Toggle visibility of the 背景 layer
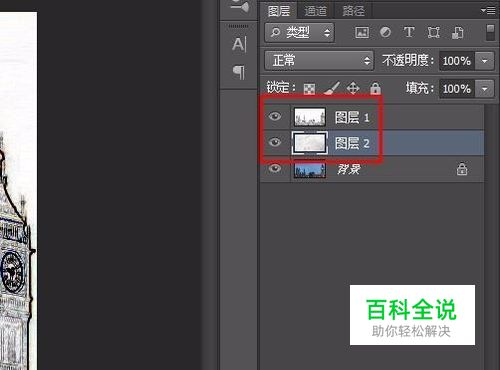The width and height of the screenshot is (500, 370). tap(275, 168)
